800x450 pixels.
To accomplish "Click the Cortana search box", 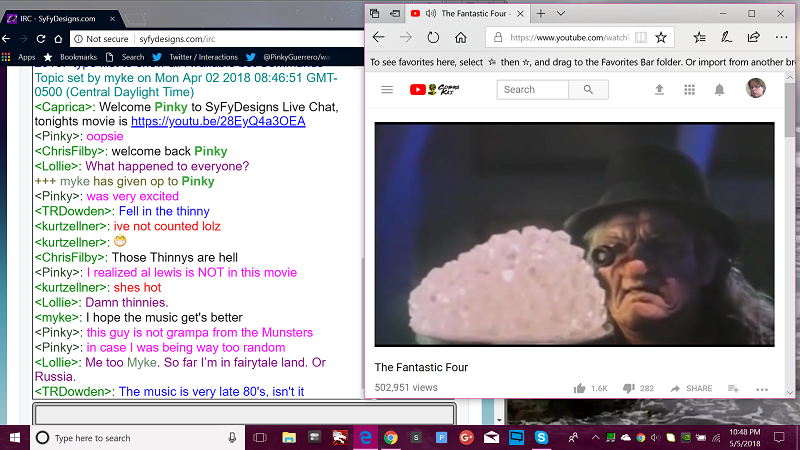I will 137,438.
